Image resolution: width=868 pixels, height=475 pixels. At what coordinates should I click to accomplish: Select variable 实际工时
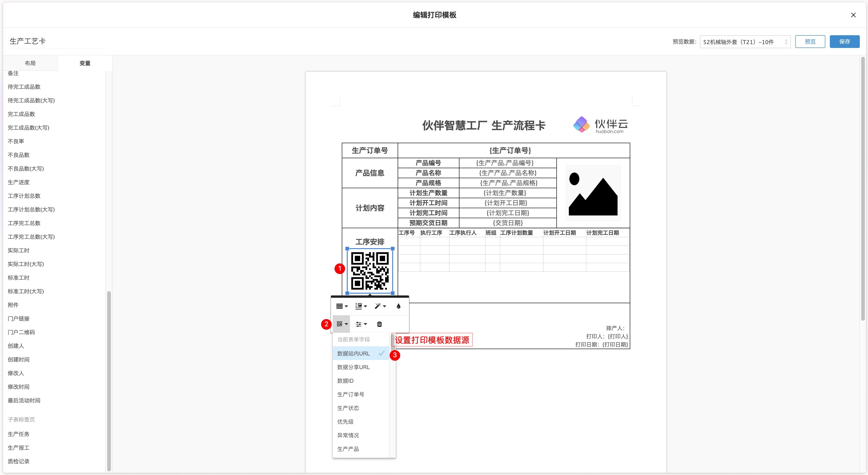(x=19, y=250)
